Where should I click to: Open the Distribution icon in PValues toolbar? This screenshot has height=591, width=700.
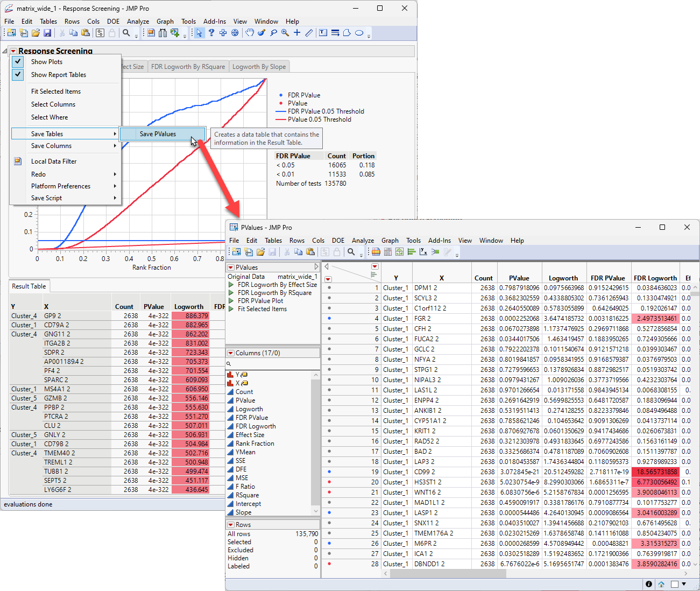[x=412, y=252]
